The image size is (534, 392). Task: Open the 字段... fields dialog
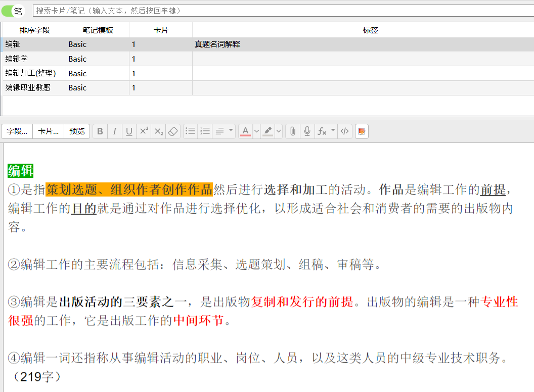pos(17,131)
